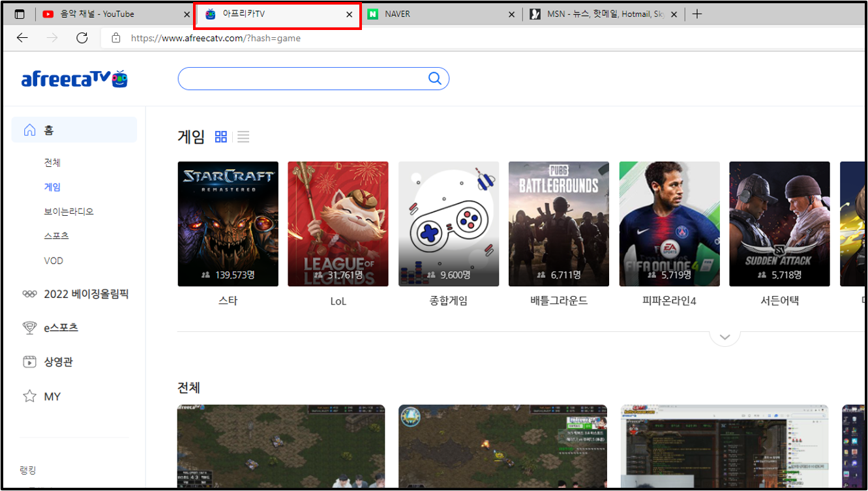Viewport: 868px width, 491px height.
Task: Click the site lock icon
Action: [x=116, y=38]
